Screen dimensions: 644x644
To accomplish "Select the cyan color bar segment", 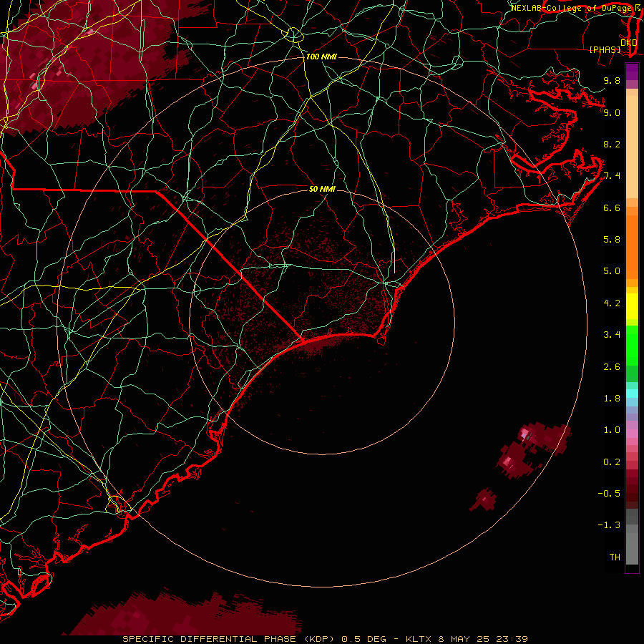I will (632, 394).
